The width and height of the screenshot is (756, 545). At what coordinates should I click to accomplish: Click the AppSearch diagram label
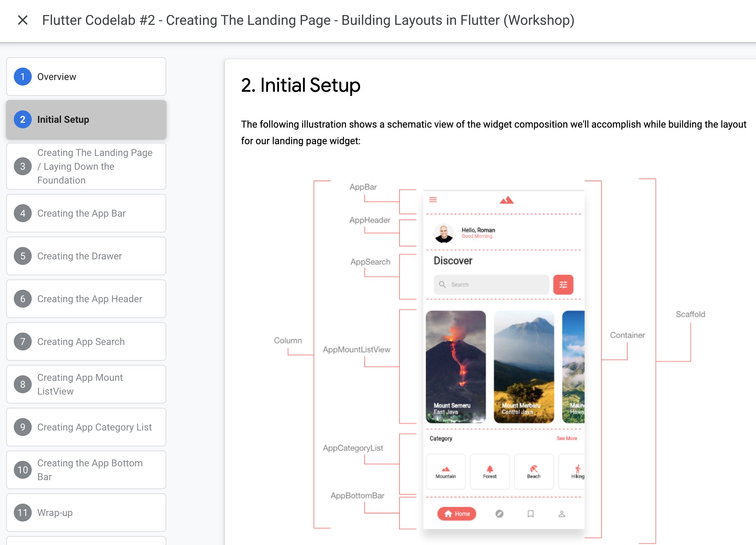click(370, 262)
